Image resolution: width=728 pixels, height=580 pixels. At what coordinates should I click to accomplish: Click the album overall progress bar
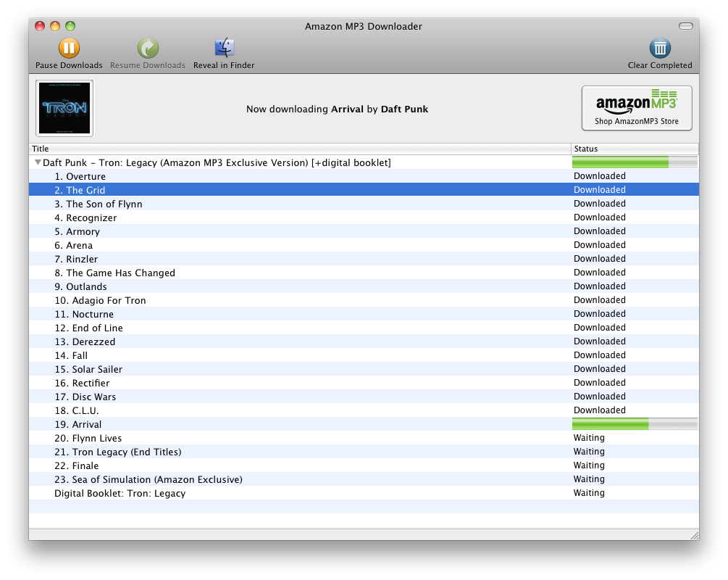635,162
